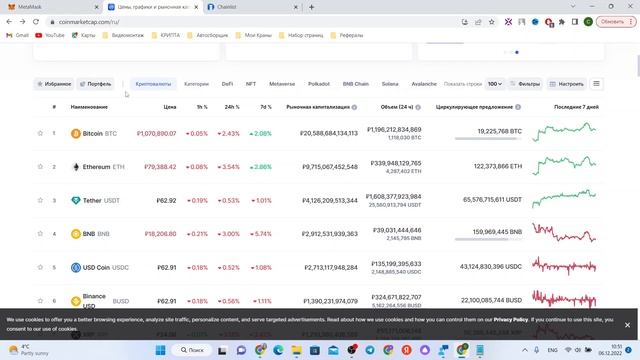
Task: Open the Портфель portfolio button
Action: (x=96, y=84)
